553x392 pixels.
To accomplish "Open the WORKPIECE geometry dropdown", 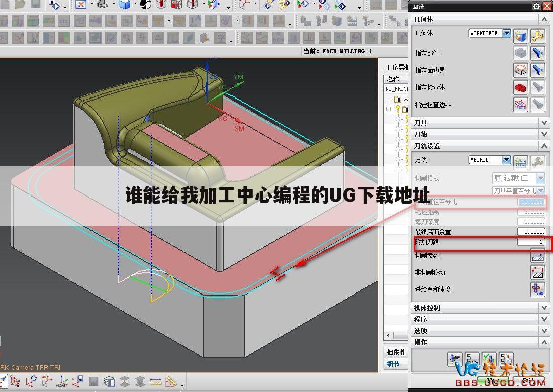I will coord(506,33).
